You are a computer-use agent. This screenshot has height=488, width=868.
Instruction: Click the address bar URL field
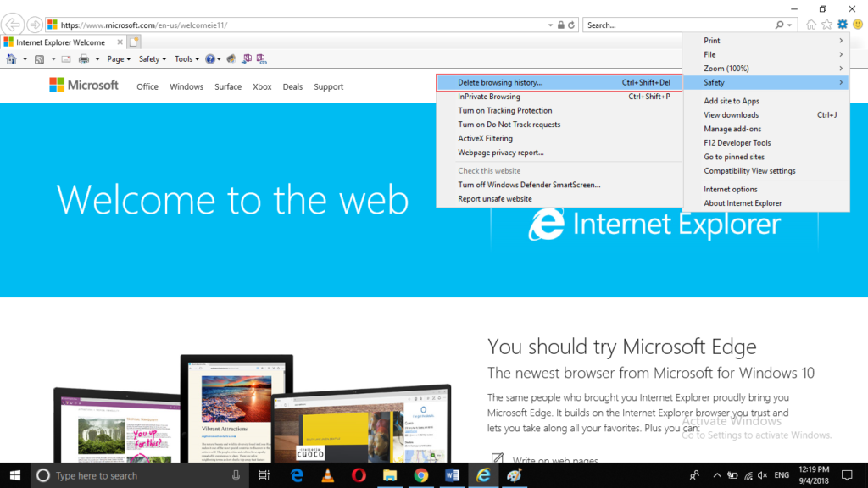(302, 25)
